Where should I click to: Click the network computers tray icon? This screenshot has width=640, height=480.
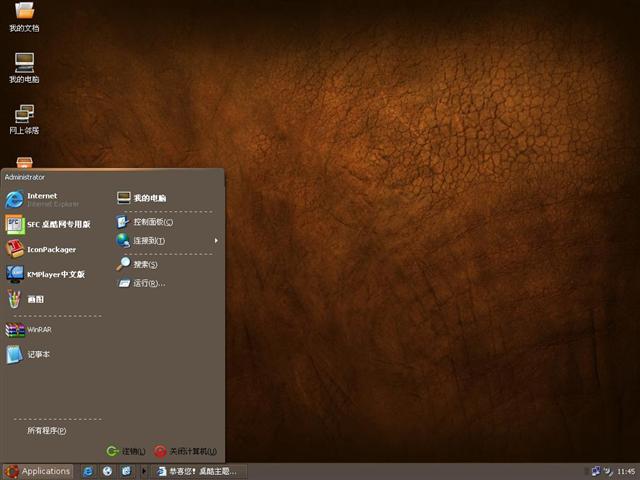[x=596, y=471]
